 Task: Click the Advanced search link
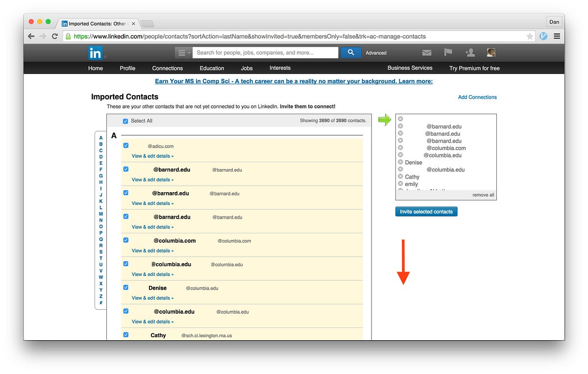pos(376,53)
